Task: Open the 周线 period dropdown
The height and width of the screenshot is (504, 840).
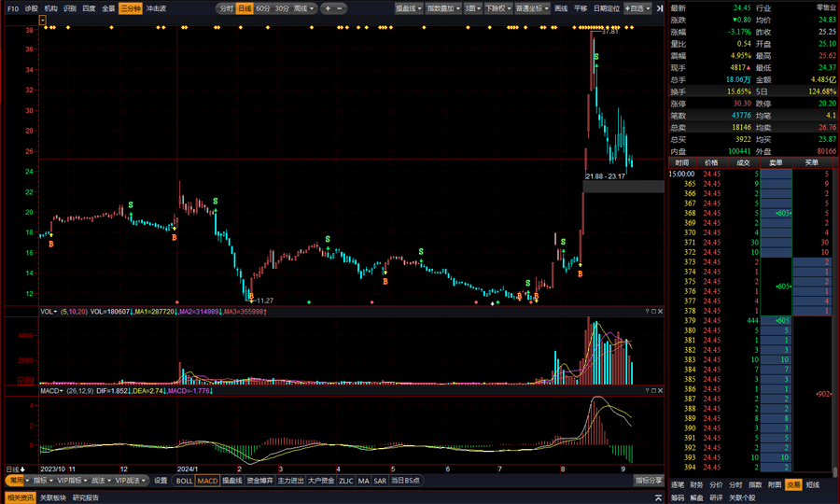Action: coord(303,7)
